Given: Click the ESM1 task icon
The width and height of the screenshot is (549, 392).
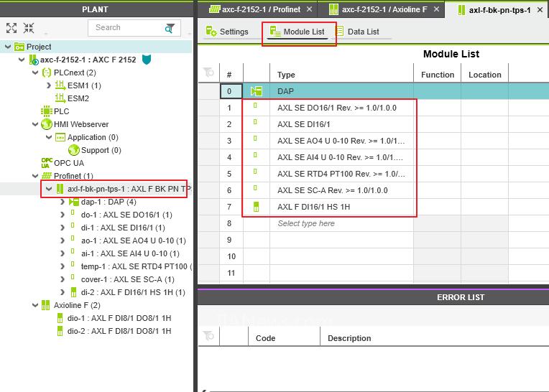Looking at the screenshot, I should pyautogui.click(x=60, y=85).
